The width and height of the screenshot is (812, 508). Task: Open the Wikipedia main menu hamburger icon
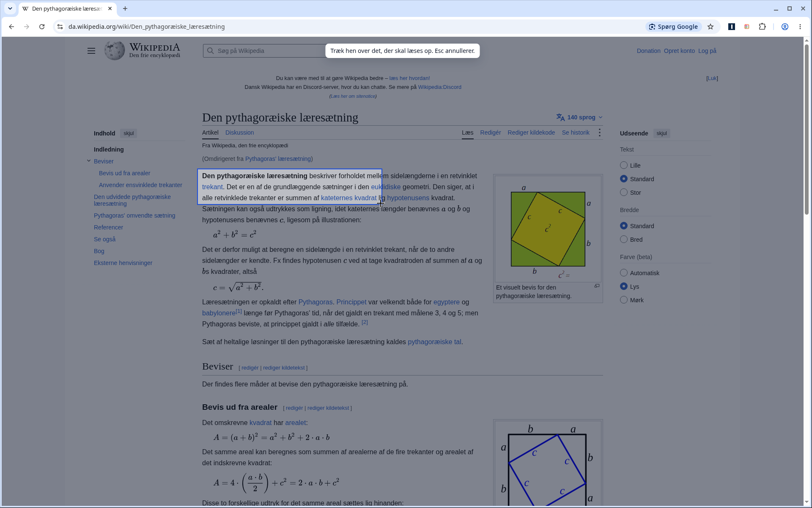[91, 51]
